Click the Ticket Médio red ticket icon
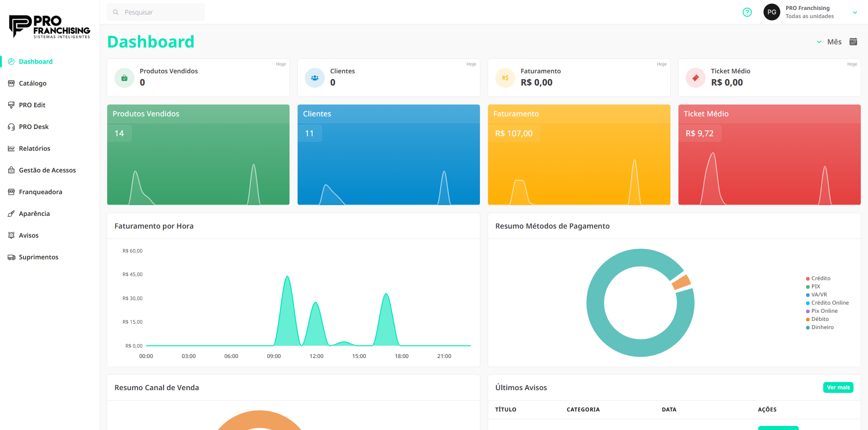 pos(696,78)
